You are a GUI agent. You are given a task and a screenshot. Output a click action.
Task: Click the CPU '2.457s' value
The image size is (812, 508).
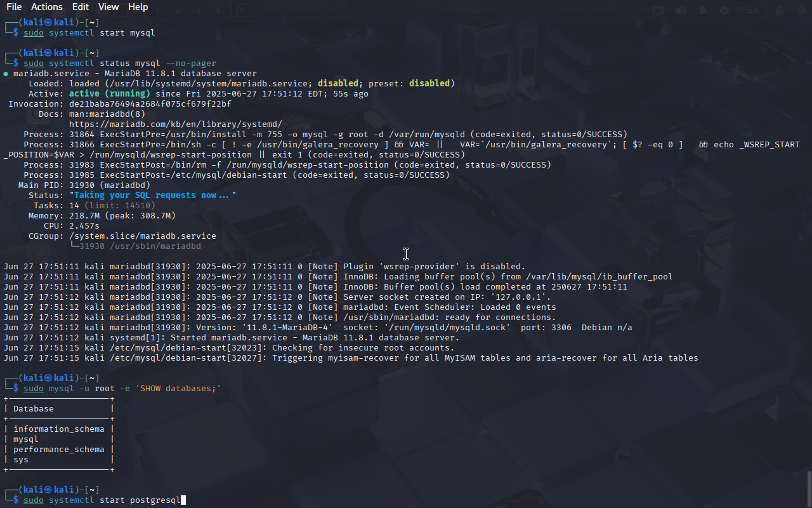(84, 226)
